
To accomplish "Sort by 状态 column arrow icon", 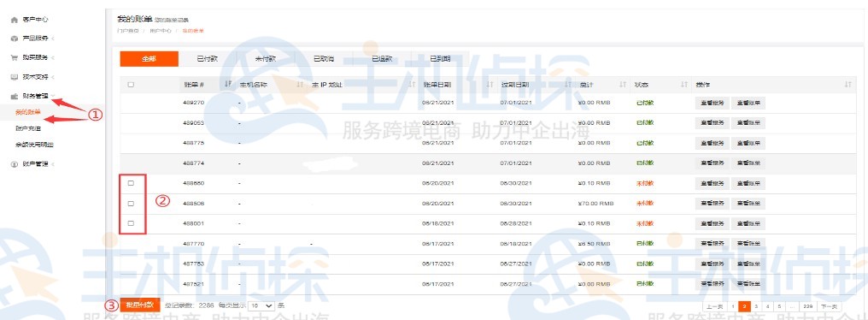I will pos(683,85).
